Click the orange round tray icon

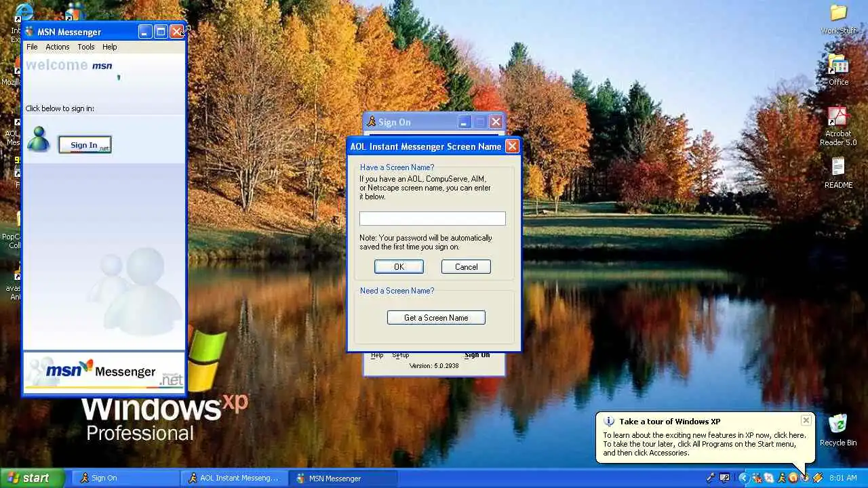(793, 479)
